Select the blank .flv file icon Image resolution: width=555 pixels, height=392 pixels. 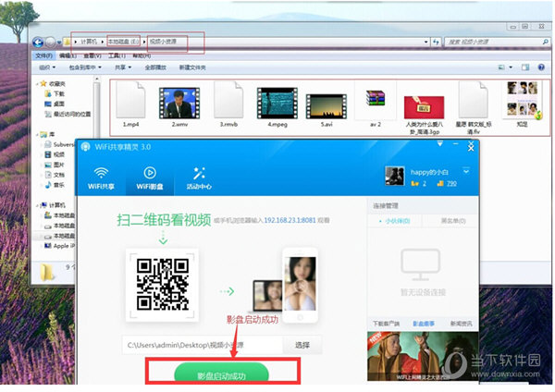tap(474, 100)
